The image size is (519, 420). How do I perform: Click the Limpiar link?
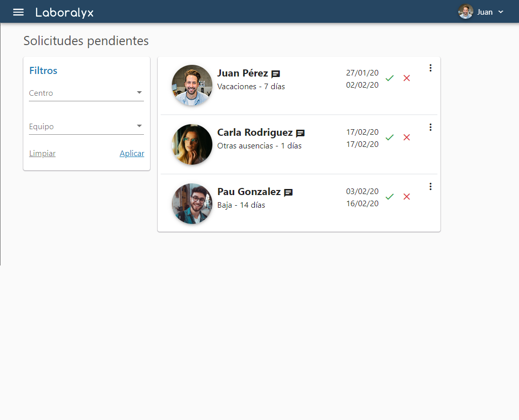point(43,153)
